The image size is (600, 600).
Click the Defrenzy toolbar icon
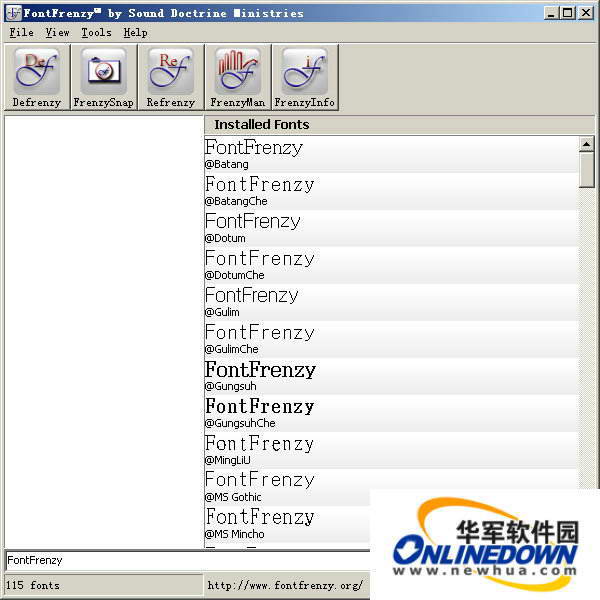coord(37,78)
